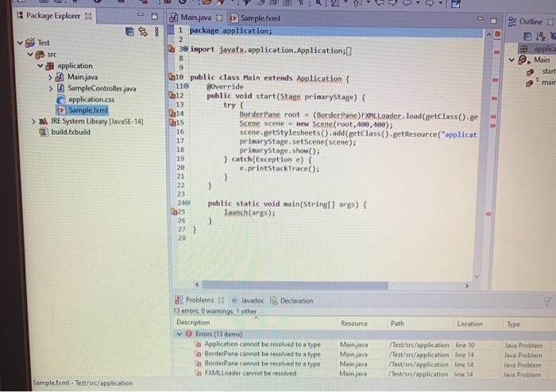Select the Main class in Outline

click(x=542, y=60)
